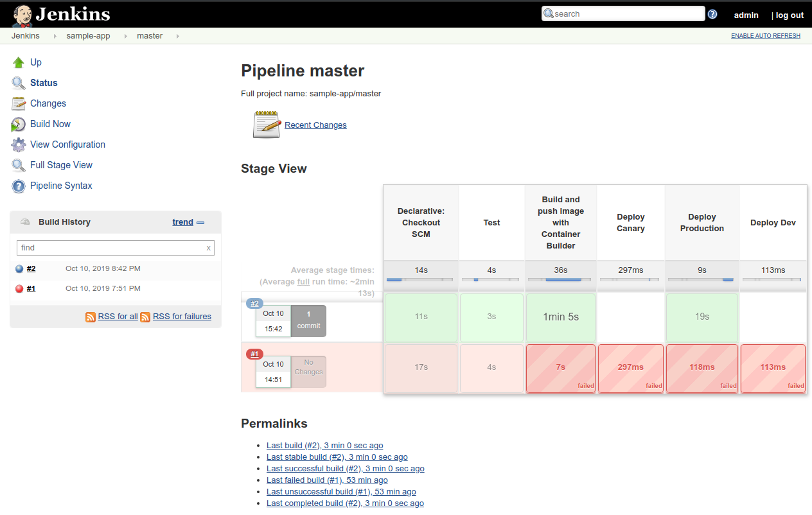
Task: Collapse build trend with minus icon
Action: [200, 223]
